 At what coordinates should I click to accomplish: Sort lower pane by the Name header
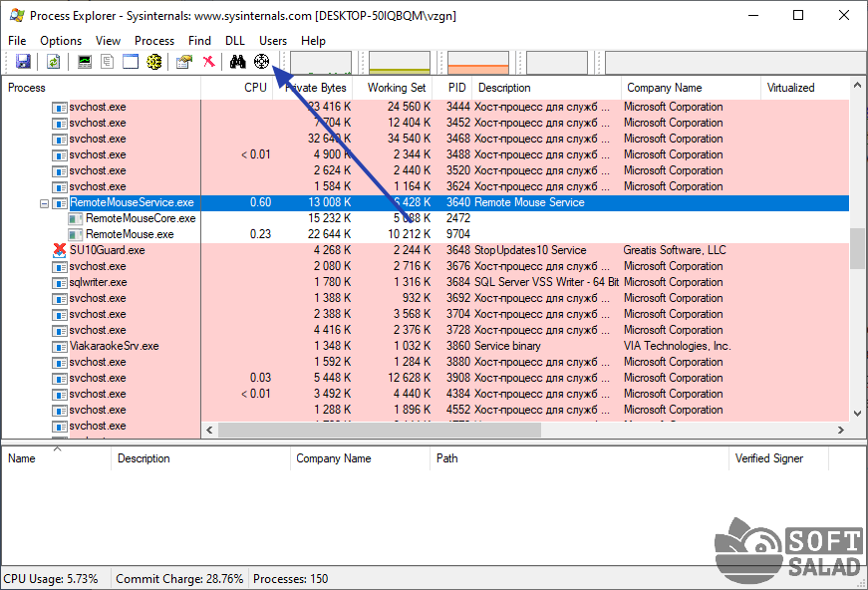pyautogui.click(x=57, y=458)
